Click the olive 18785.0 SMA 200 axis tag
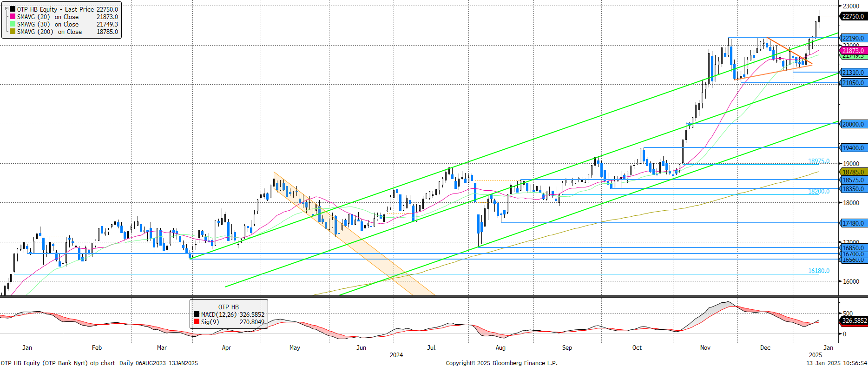This screenshot has height=367, width=868. 853,172
